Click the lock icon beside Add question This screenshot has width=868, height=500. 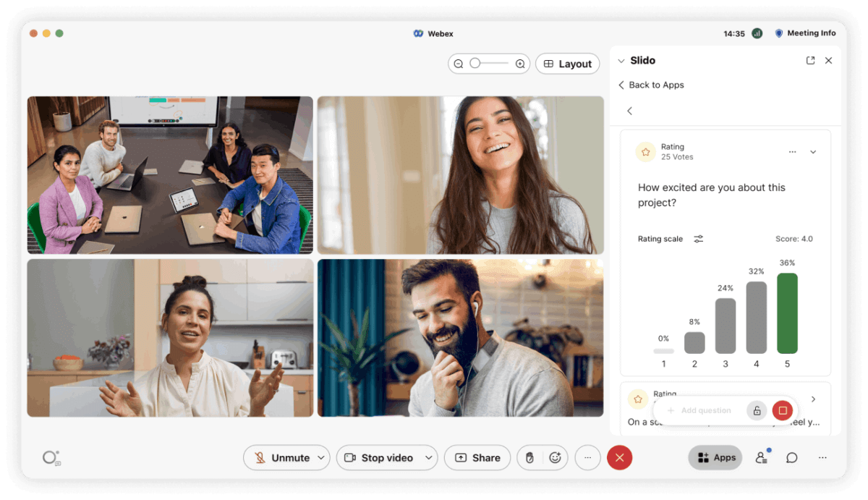[757, 410]
